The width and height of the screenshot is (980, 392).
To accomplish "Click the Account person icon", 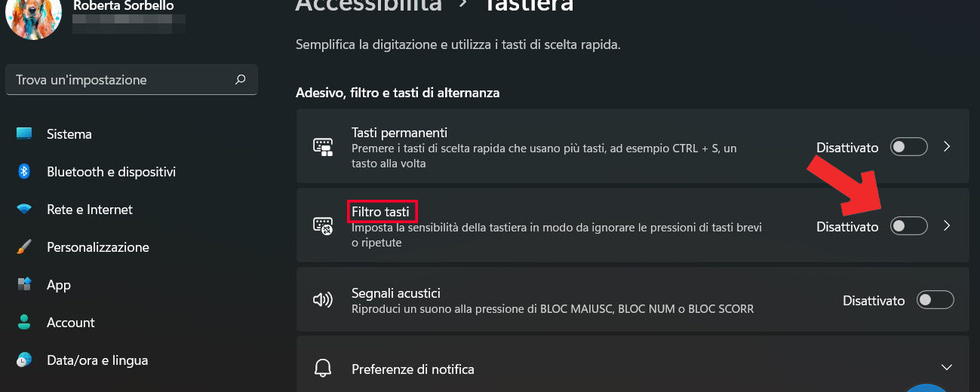I will coord(24,323).
